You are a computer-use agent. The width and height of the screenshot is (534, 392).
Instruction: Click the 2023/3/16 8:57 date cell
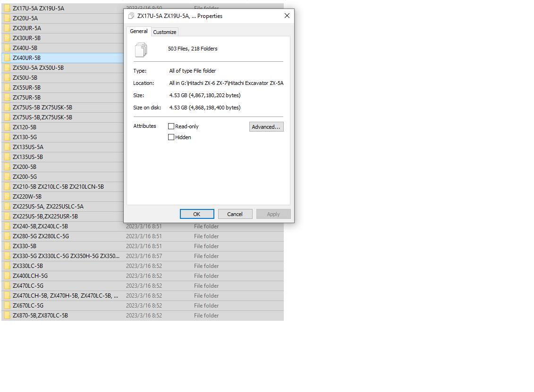point(144,256)
